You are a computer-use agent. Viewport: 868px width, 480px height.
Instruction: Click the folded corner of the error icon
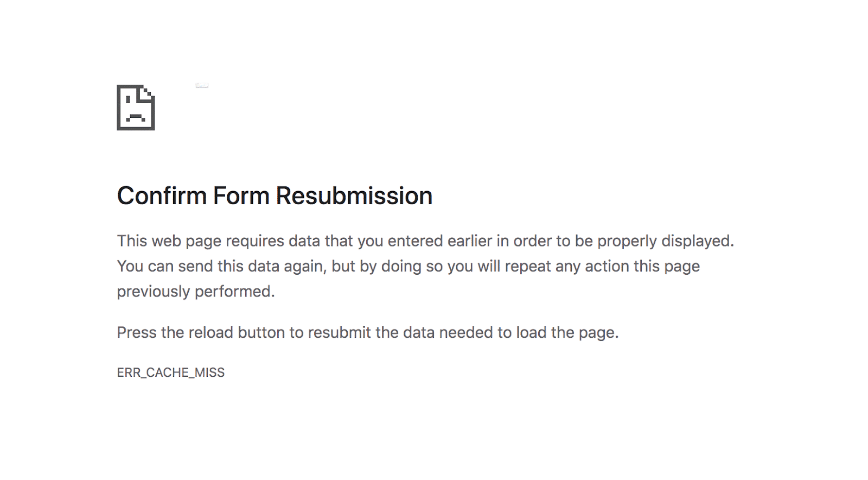148,91
